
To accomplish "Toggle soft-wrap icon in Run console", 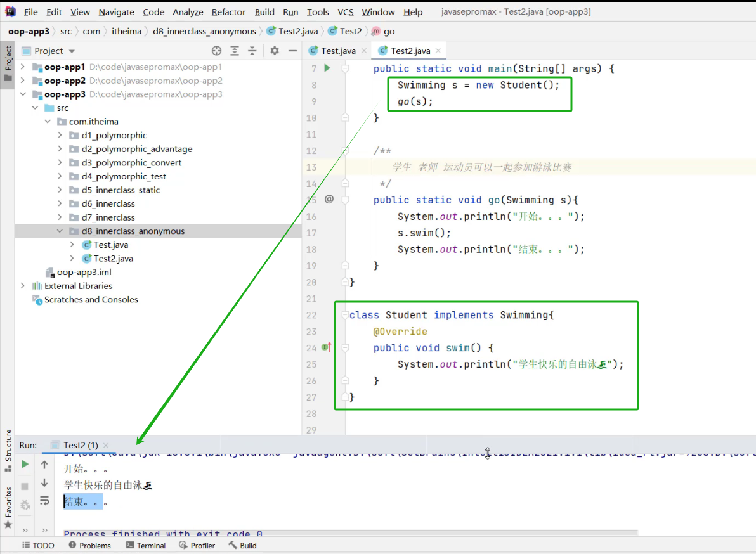I will pyautogui.click(x=44, y=501).
